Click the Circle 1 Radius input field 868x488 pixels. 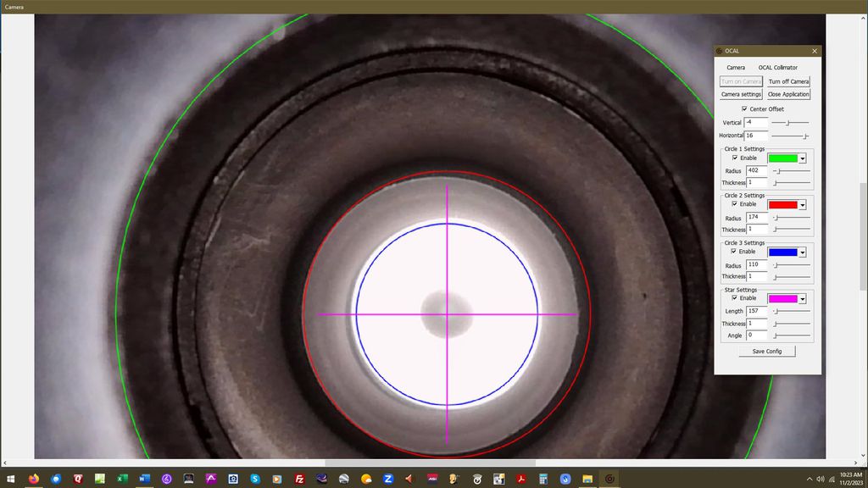pos(757,171)
